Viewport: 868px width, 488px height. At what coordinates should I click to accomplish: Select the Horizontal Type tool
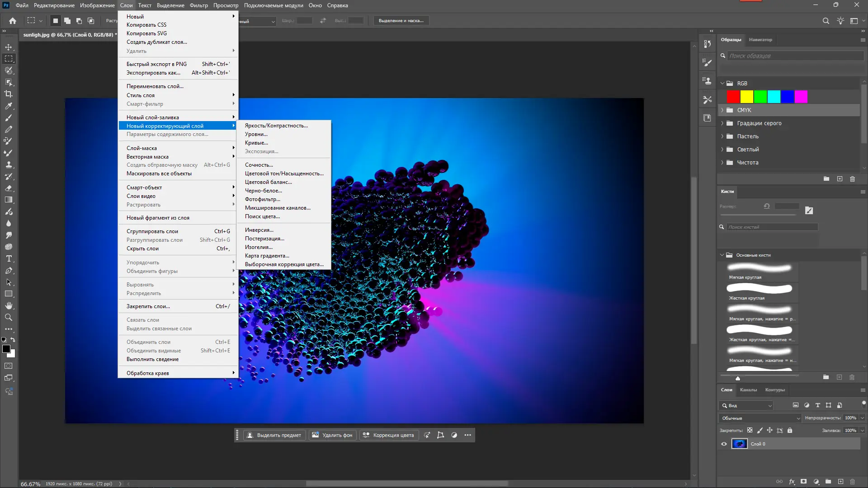(x=9, y=259)
